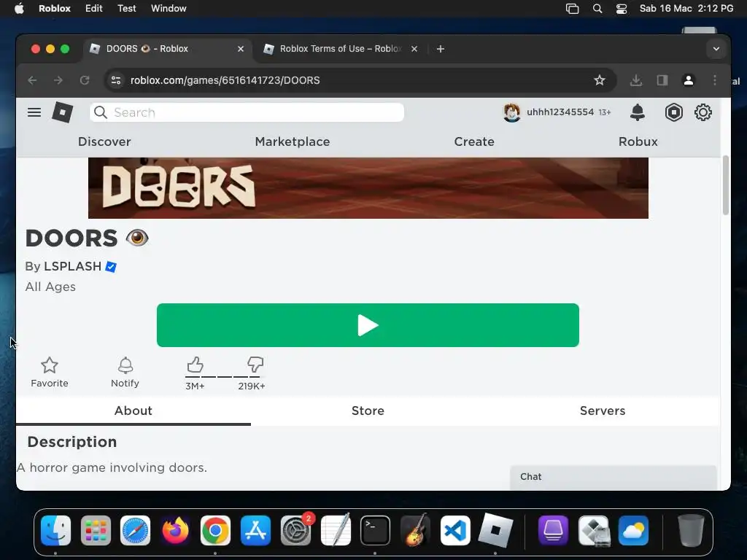Open the Robux page link
Viewport: 747px width, 560px height.
pos(638,141)
